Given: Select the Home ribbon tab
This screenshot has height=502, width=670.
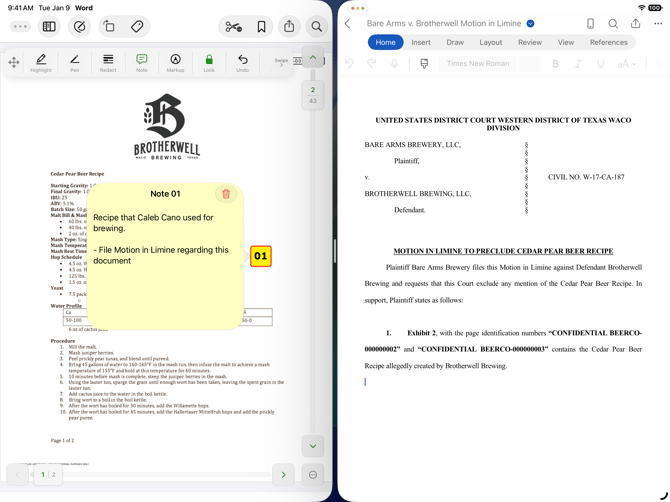Looking at the screenshot, I should tap(385, 42).
